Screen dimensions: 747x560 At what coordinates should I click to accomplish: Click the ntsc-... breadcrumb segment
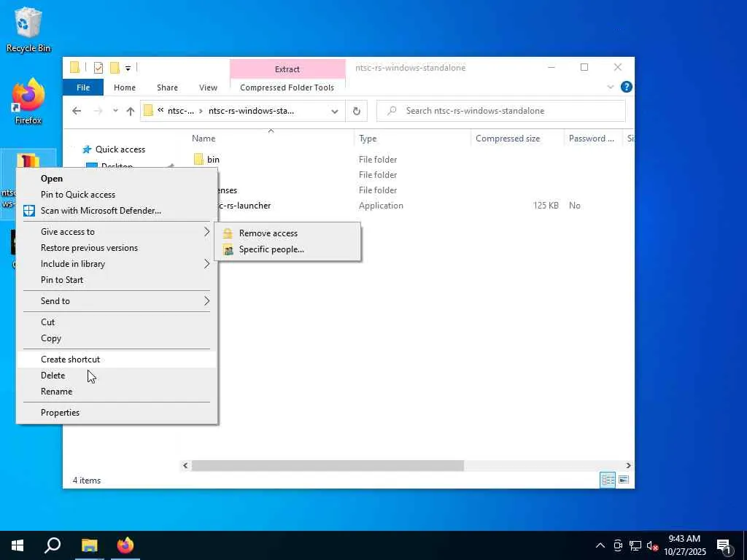coord(181,111)
